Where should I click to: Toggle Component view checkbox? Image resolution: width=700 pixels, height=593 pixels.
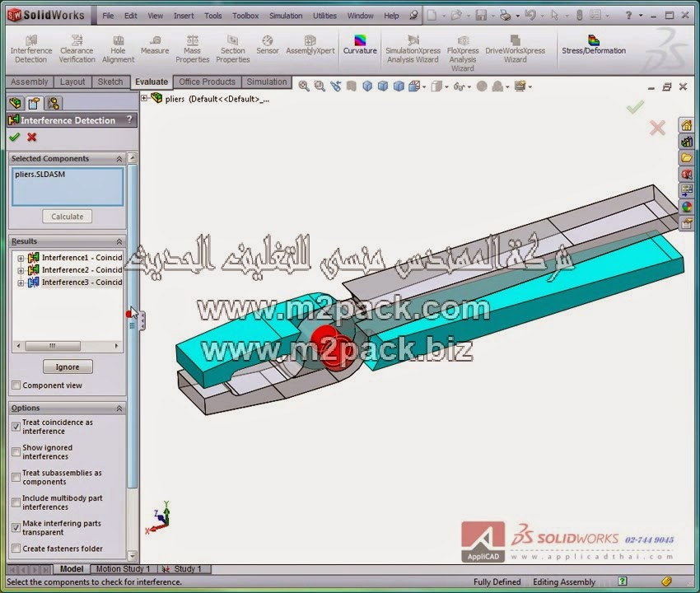[16, 385]
